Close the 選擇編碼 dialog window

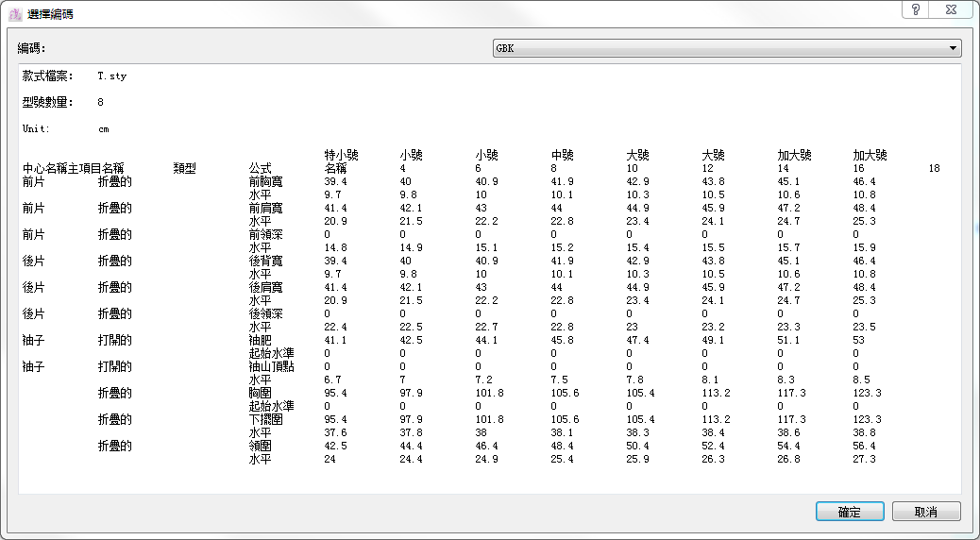click(953, 9)
